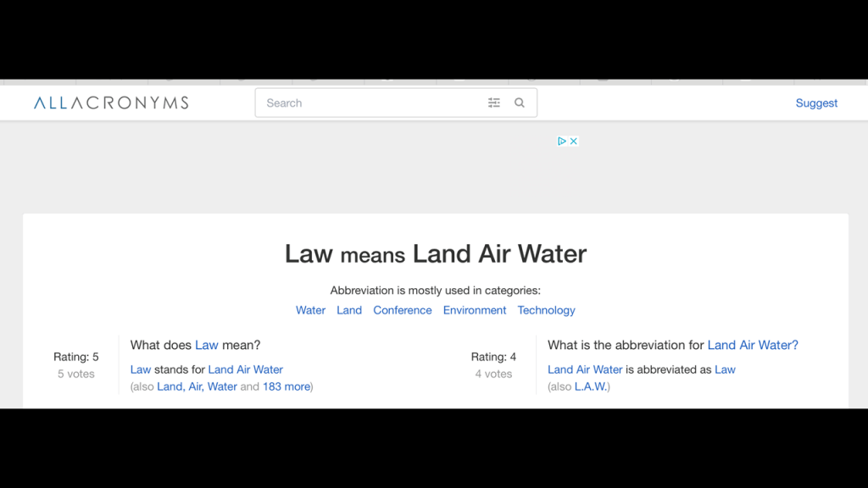Click the AllAcronyms logo
Screen dimensions: 868x488
pos(111,103)
